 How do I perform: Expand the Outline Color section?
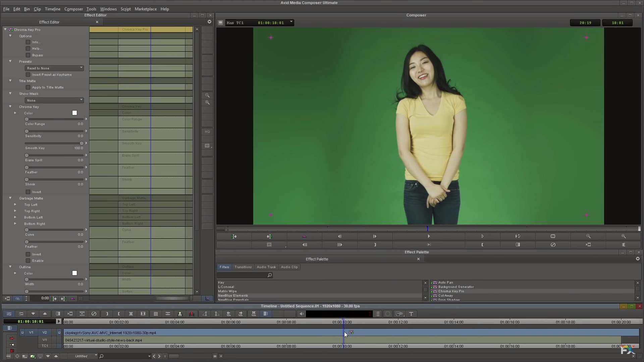[x=15, y=273]
